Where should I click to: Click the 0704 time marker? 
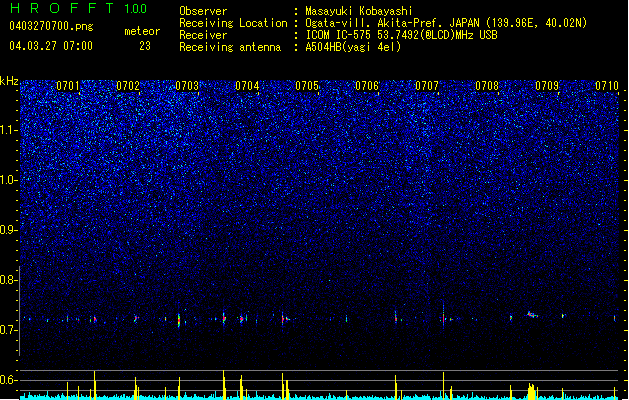[247, 86]
